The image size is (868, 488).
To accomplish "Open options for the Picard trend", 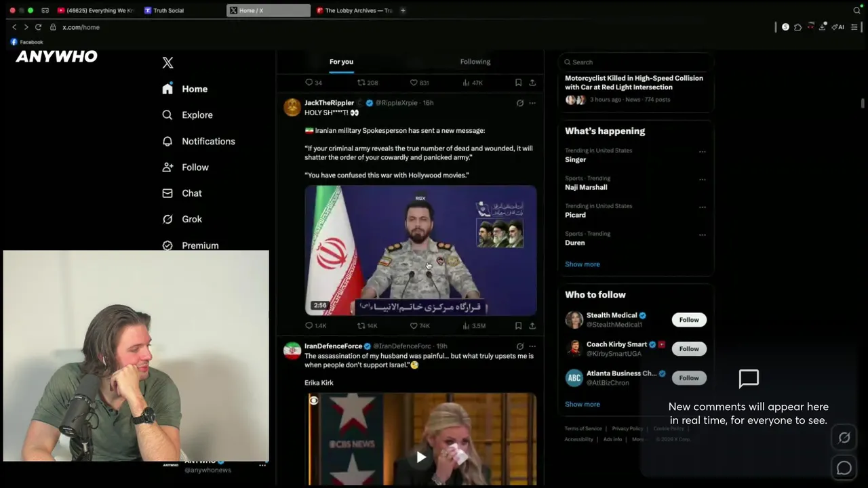I will pyautogui.click(x=702, y=207).
